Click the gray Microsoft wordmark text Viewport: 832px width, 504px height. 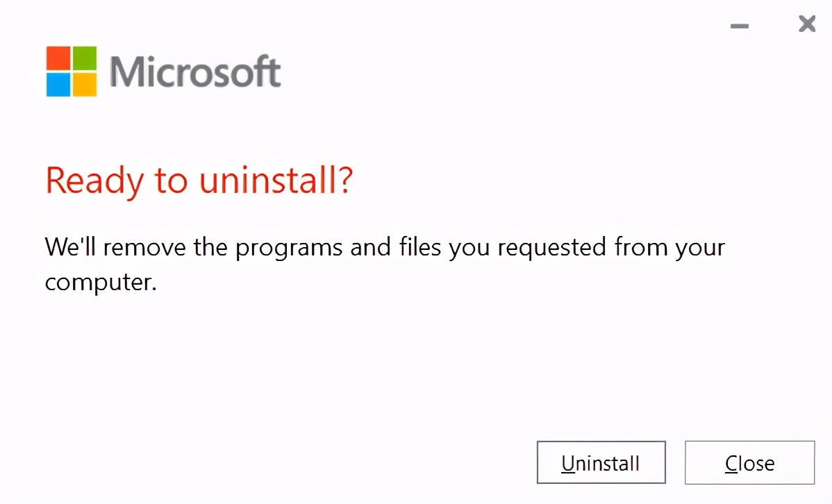195,72
